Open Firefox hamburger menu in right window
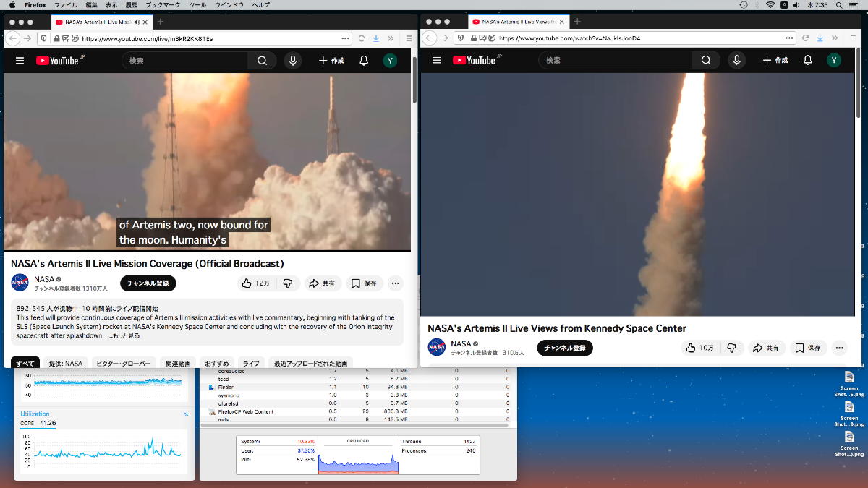 click(x=854, y=38)
